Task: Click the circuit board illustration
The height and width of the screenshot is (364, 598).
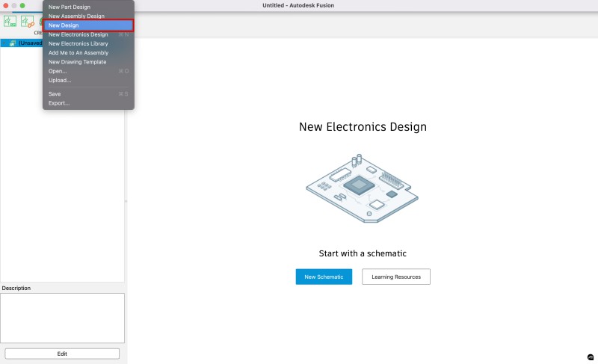Action: (363, 188)
